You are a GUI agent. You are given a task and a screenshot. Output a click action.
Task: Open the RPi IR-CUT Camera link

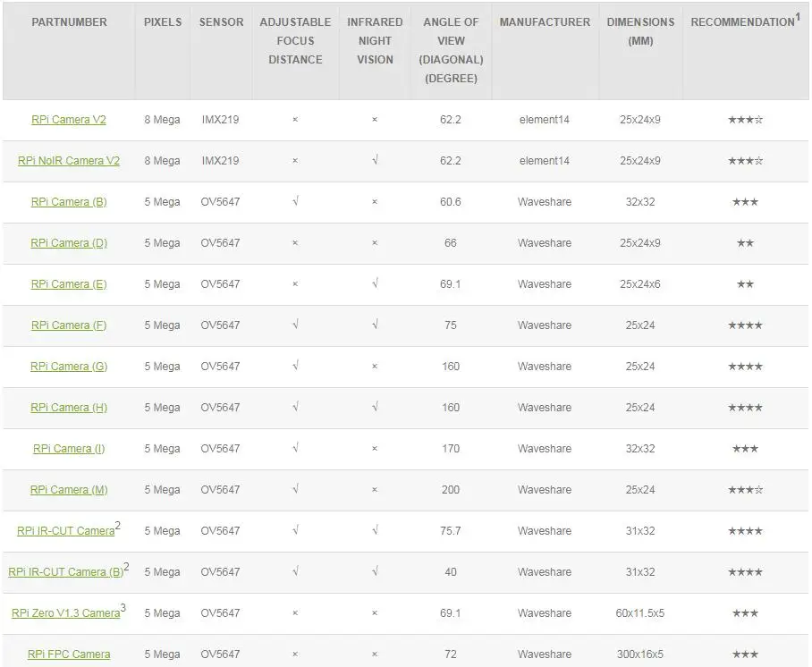(x=65, y=531)
